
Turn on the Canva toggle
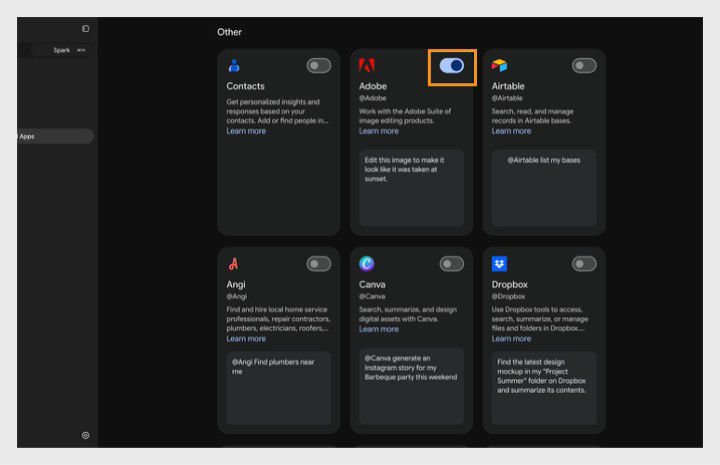point(452,264)
